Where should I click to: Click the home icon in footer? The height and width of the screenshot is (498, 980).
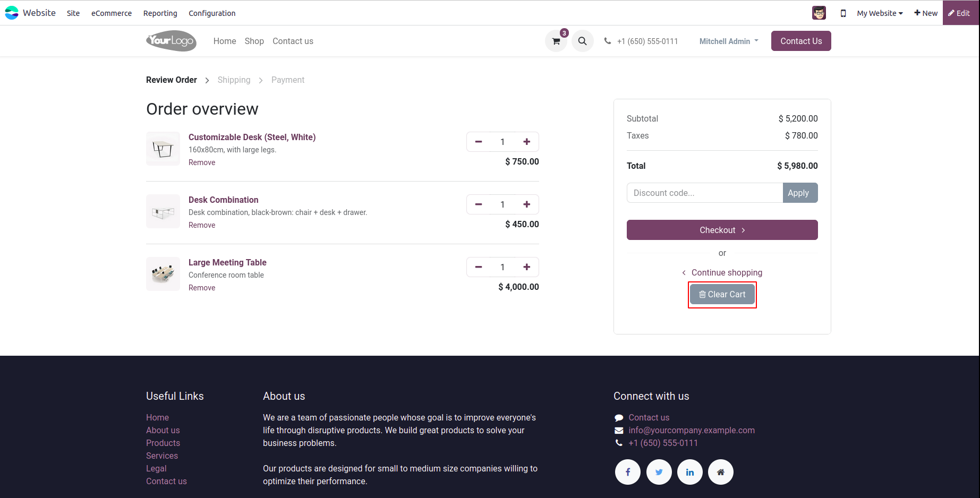pyautogui.click(x=721, y=472)
